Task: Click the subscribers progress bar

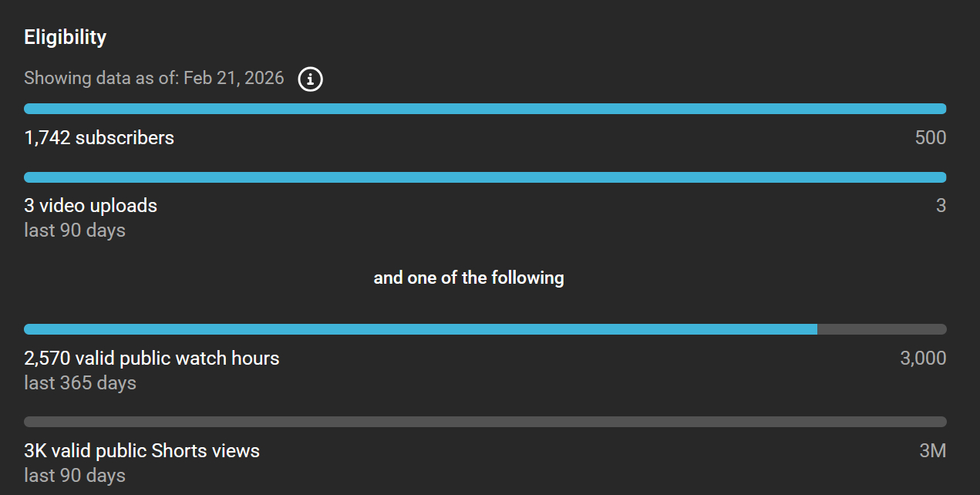Action: (x=485, y=109)
